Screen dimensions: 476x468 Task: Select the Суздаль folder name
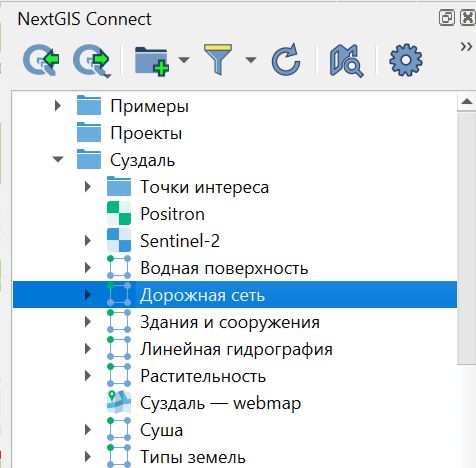(142, 160)
